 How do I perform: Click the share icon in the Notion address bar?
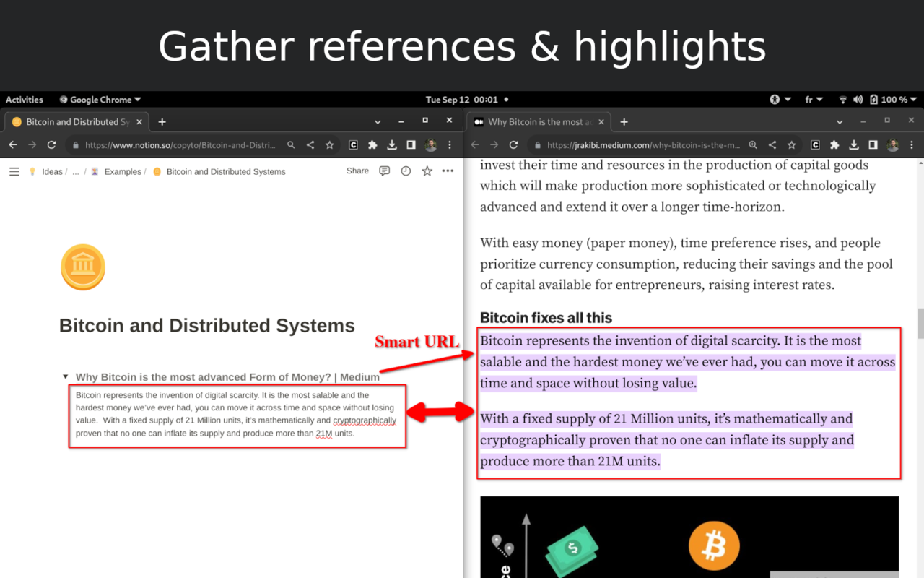point(310,145)
